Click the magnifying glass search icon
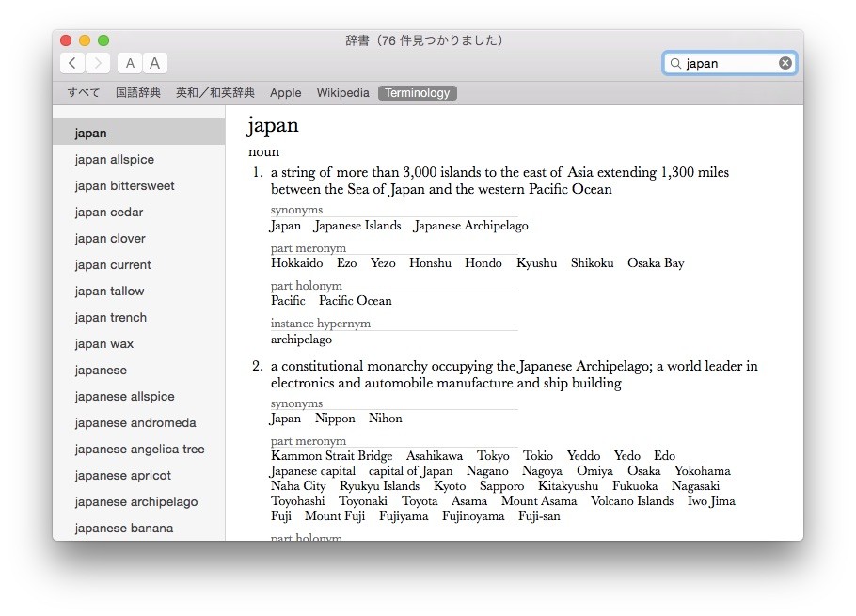856x616 pixels. click(675, 63)
